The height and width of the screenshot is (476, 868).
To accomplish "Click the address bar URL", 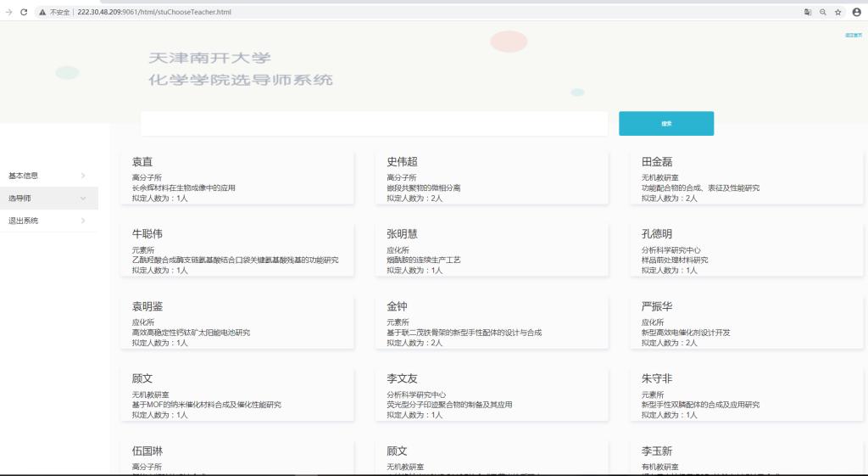I will (x=154, y=12).
